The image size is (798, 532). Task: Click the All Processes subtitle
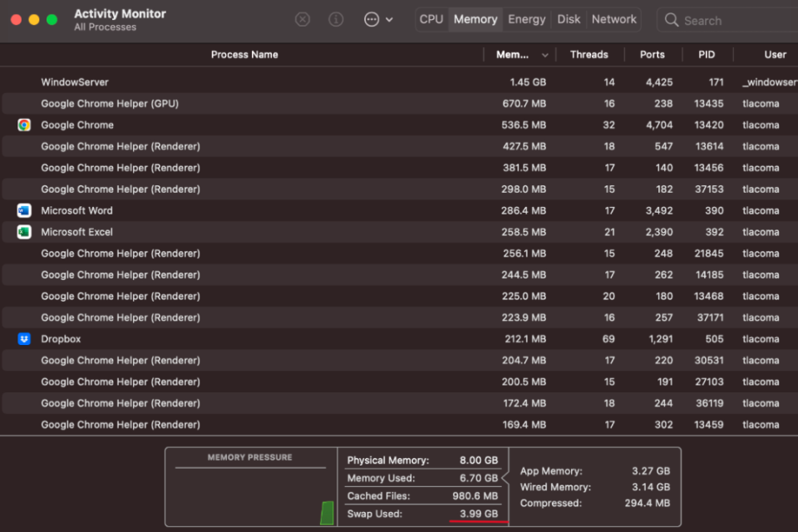tap(106, 27)
